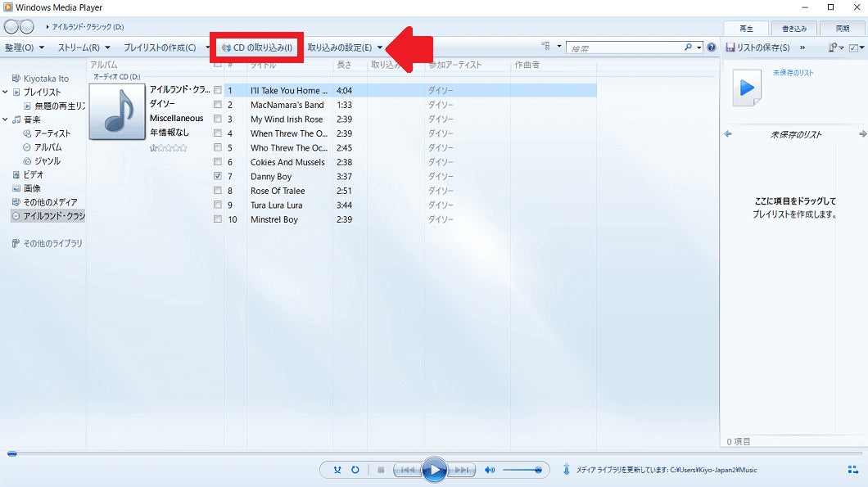This screenshot has height=487, width=868.
Task: Click the rip CD status icon in bottom bar
Action: click(567, 470)
